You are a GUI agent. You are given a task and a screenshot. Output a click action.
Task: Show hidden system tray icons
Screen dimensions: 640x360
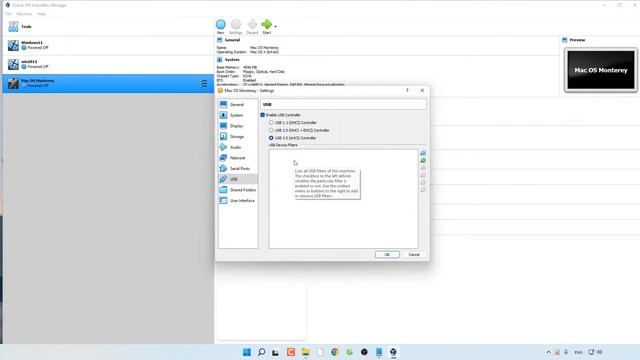point(548,352)
